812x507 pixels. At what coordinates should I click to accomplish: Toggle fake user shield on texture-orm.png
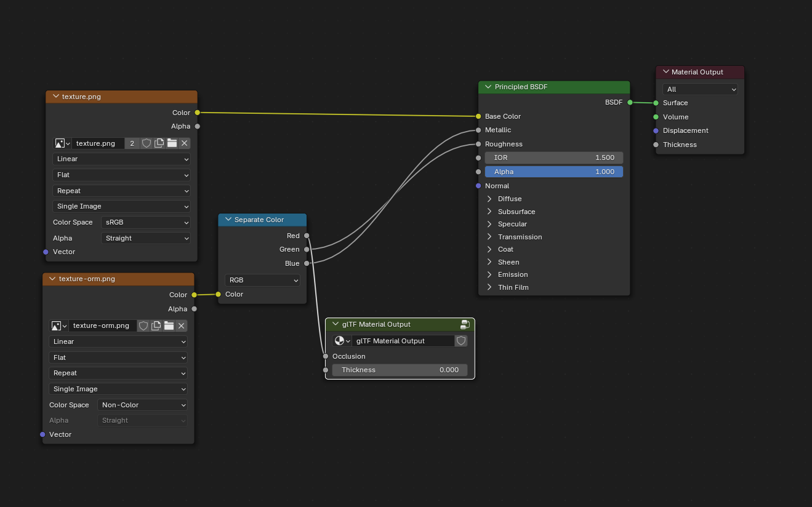[x=143, y=325]
